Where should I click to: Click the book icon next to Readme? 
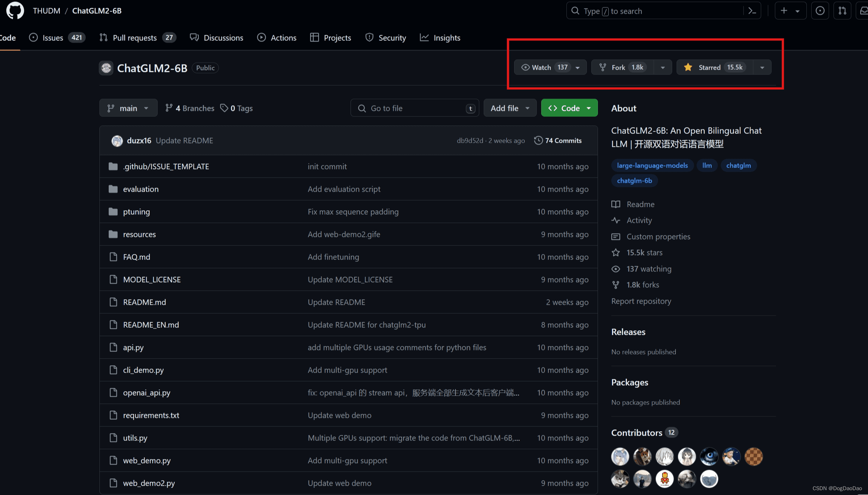(616, 204)
